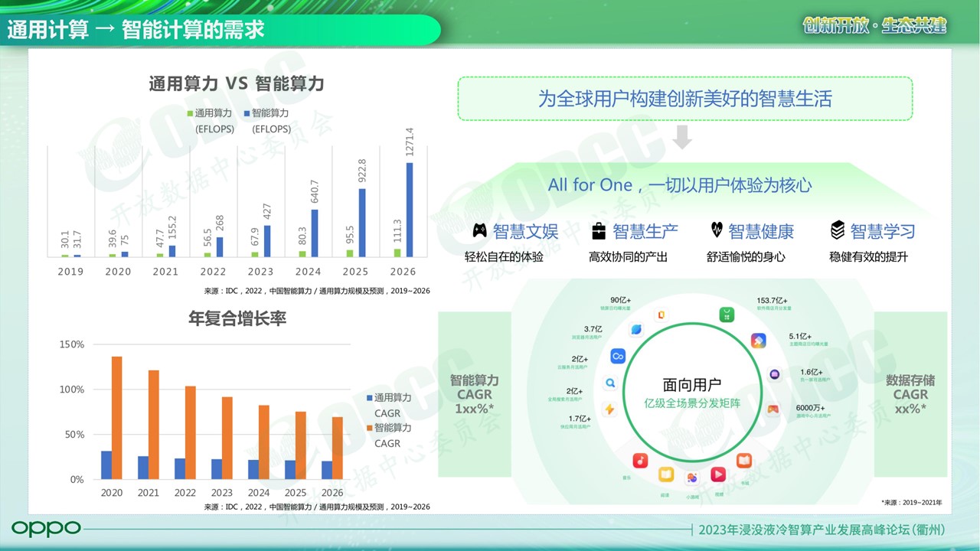Click the yellow reading book icon
This screenshot has width=980, height=551.
(x=666, y=474)
